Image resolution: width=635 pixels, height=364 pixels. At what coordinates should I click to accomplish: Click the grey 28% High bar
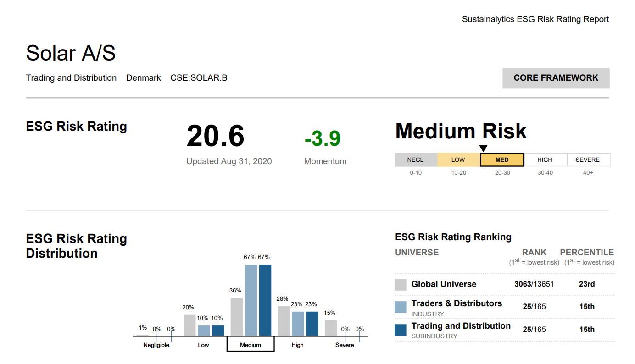point(284,321)
